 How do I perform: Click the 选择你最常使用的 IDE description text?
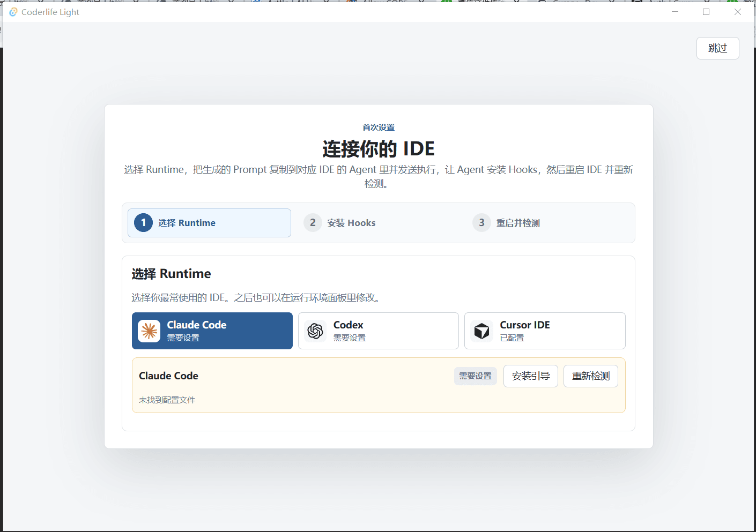tap(257, 298)
